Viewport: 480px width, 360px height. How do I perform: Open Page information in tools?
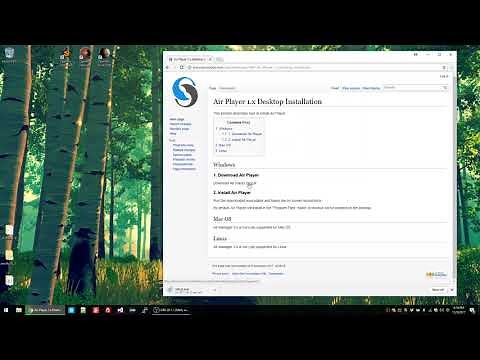point(184,169)
